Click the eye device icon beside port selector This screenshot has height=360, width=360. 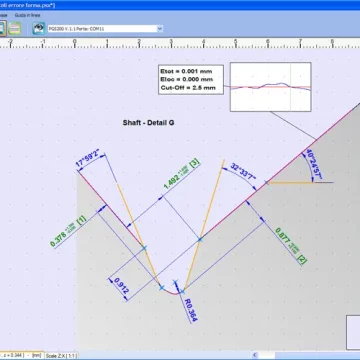(x=39, y=29)
